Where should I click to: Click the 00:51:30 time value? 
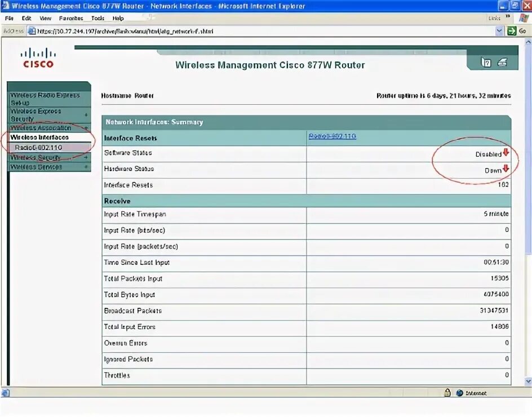[496, 262]
